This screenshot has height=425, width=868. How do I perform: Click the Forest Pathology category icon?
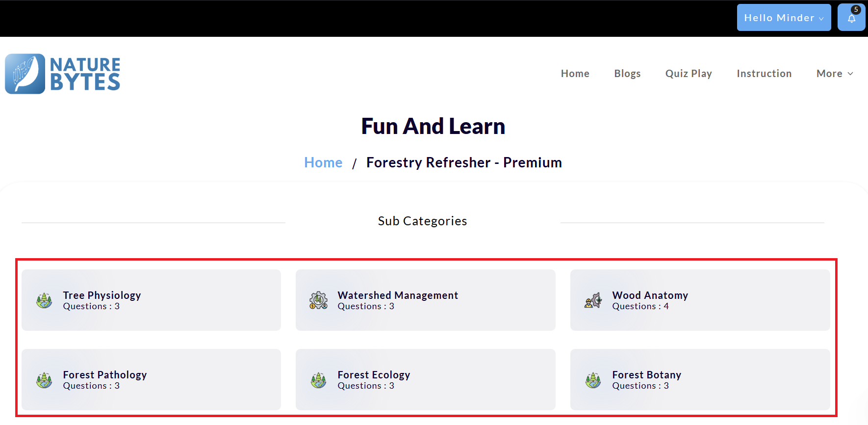(44, 379)
